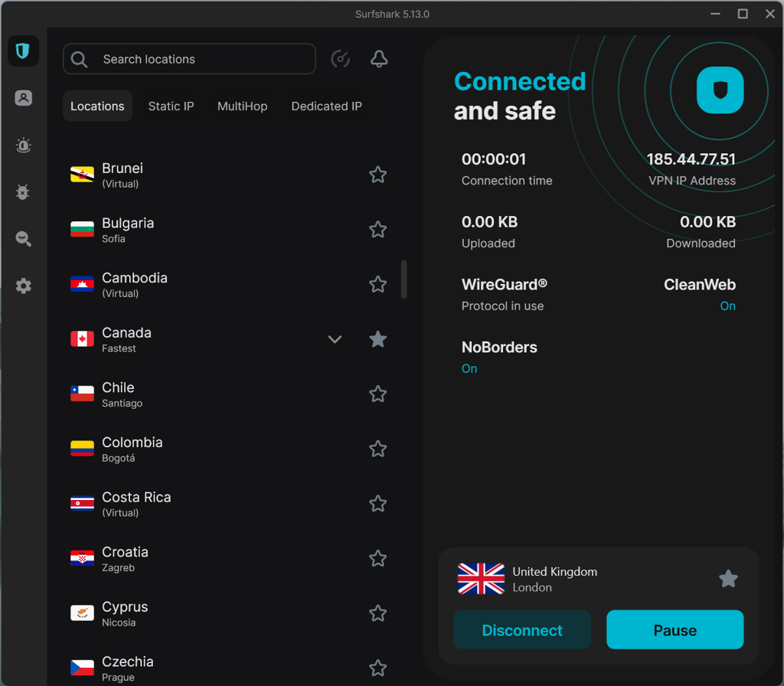Click the speed test gauge icon
784x686 pixels.
341,59
